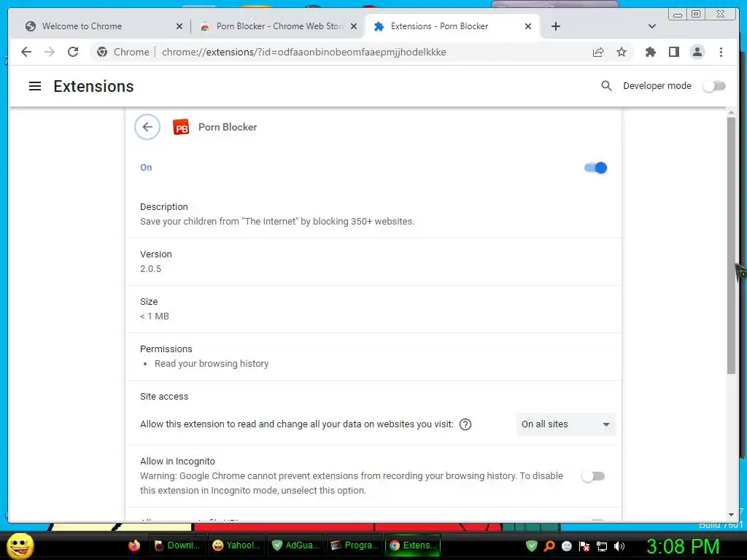Open the Downl... taskbar window
Screen dimensions: 747x560
(x=177, y=545)
